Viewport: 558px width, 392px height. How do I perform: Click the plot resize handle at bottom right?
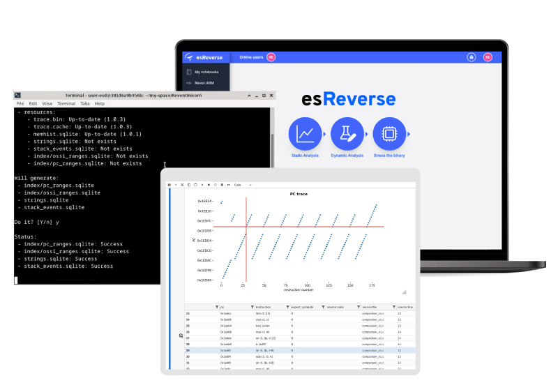pyautogui.click(x=404, y=292)
